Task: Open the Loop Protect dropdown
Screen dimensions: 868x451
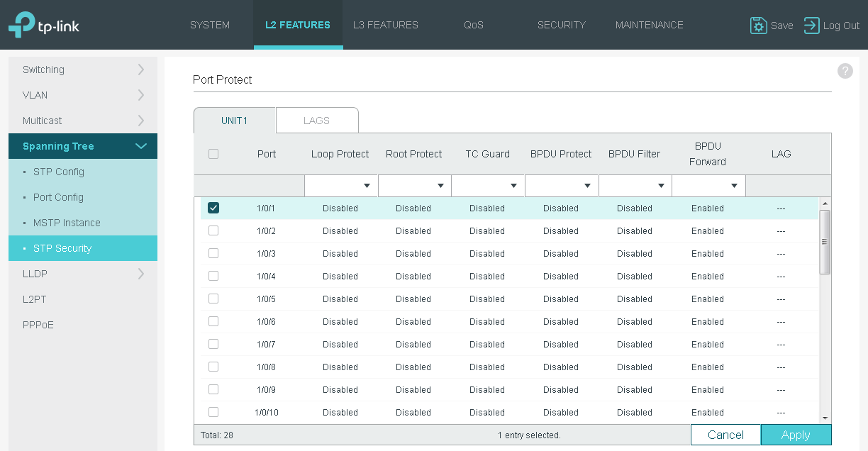Action: [340, 186]
